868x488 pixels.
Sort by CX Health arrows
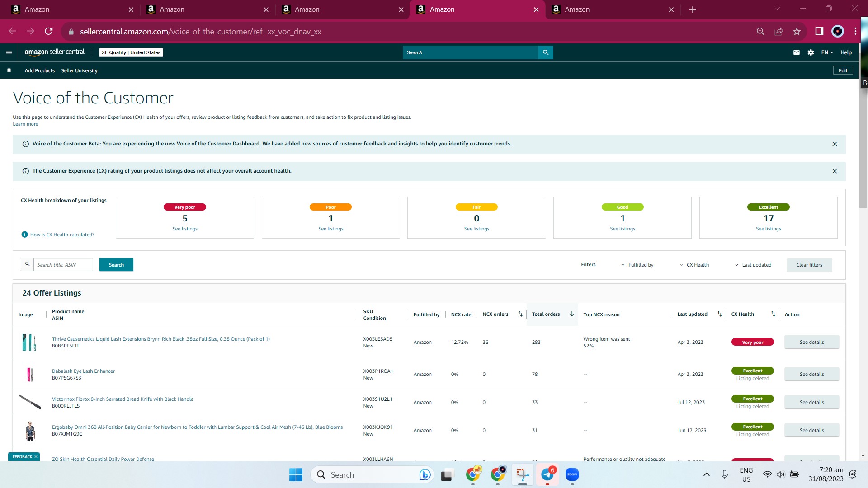point(773,314)
